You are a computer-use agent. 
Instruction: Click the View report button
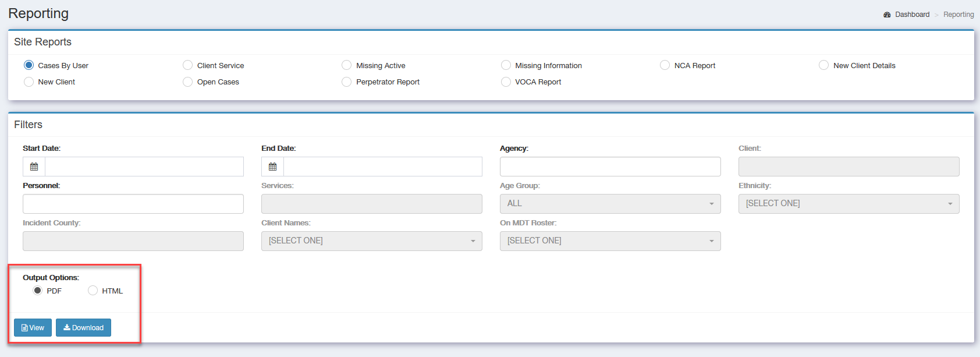click(x=33, y=328)
